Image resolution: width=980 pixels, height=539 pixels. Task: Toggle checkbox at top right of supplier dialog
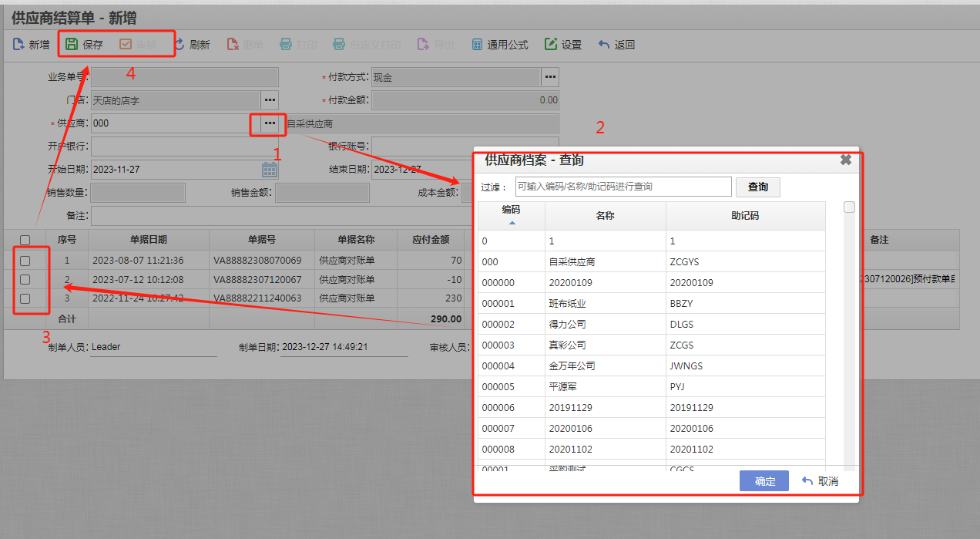(849, 207)
